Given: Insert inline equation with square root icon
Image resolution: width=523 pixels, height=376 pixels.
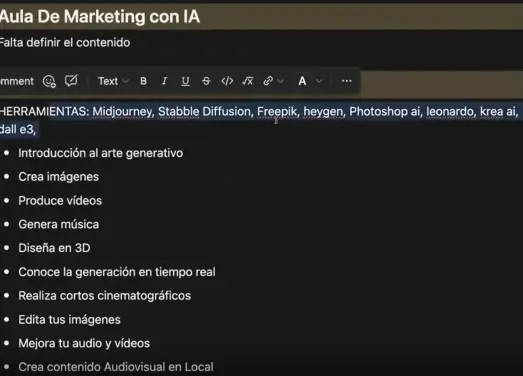Looking at the screenshot, I should click(248, 81).
